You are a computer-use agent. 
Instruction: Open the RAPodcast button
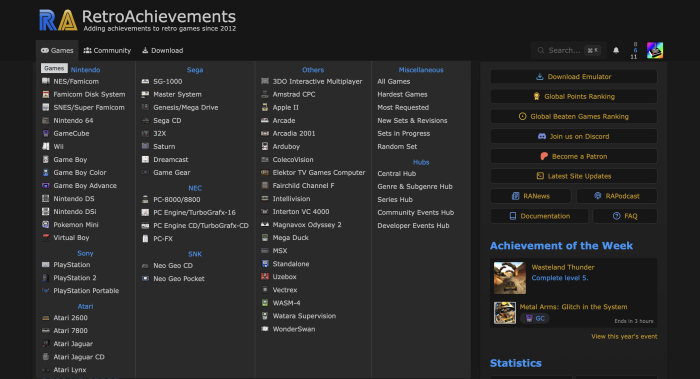(x=617, y=196)
